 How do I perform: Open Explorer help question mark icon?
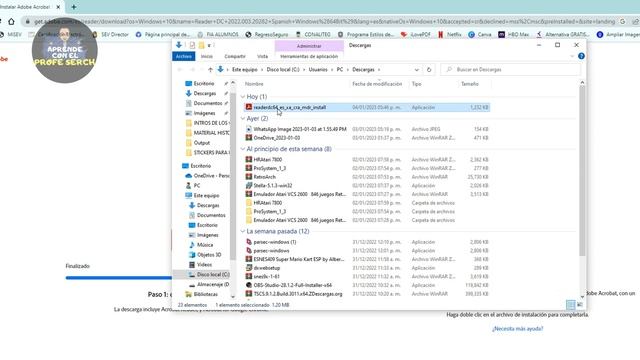pyautogui.click(x=581, y=56)
